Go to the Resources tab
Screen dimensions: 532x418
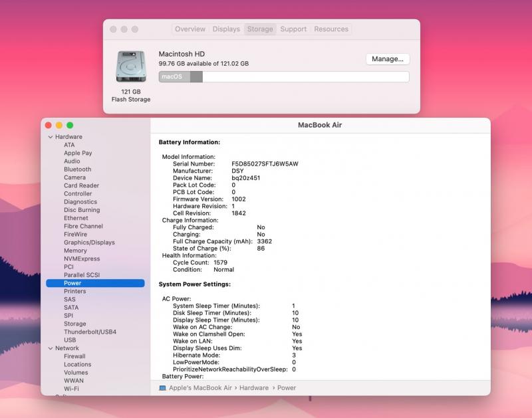pos(331,29)
